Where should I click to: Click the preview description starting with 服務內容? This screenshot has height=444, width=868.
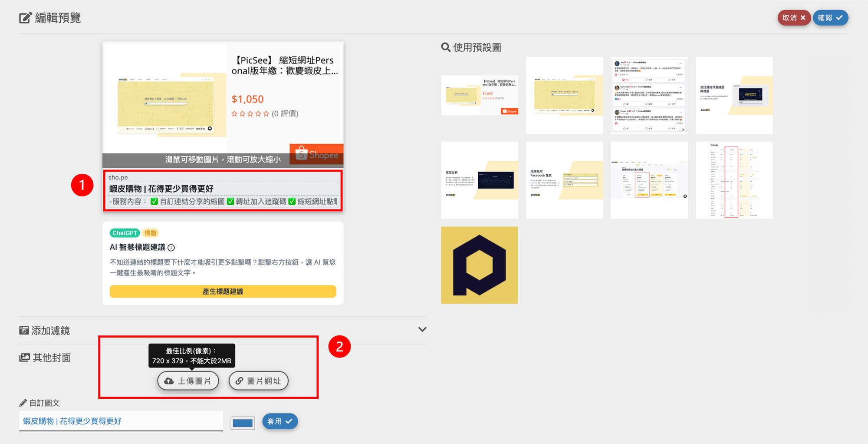[x=223, y=202]
